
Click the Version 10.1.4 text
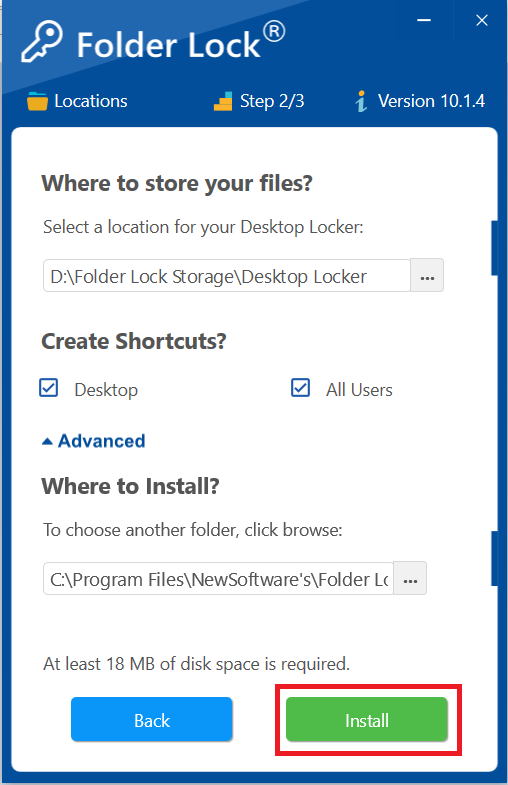[x=431, y=101]
